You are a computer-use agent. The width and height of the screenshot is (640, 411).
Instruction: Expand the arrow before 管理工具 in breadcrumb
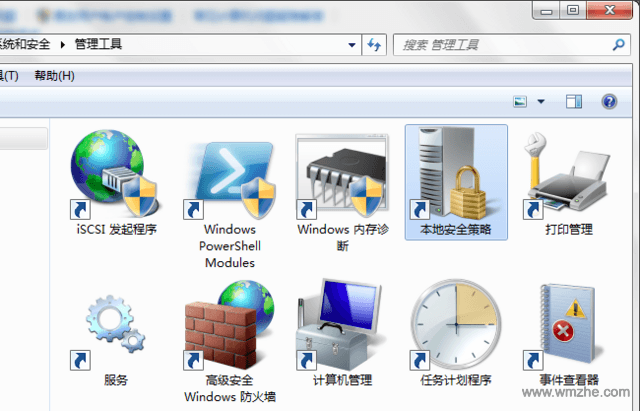pyautogui.click(x=62, y=44)
